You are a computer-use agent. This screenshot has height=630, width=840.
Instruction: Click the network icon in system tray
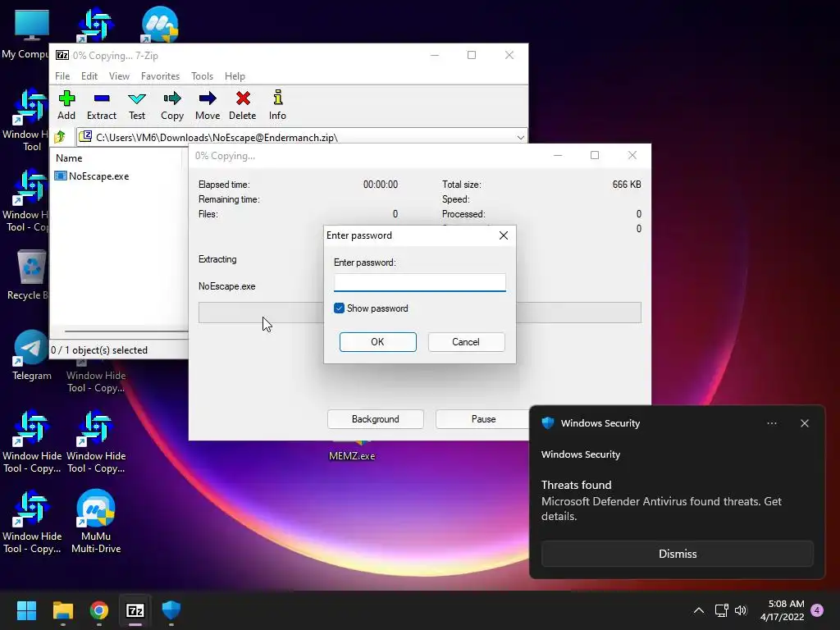click(721, 610)
